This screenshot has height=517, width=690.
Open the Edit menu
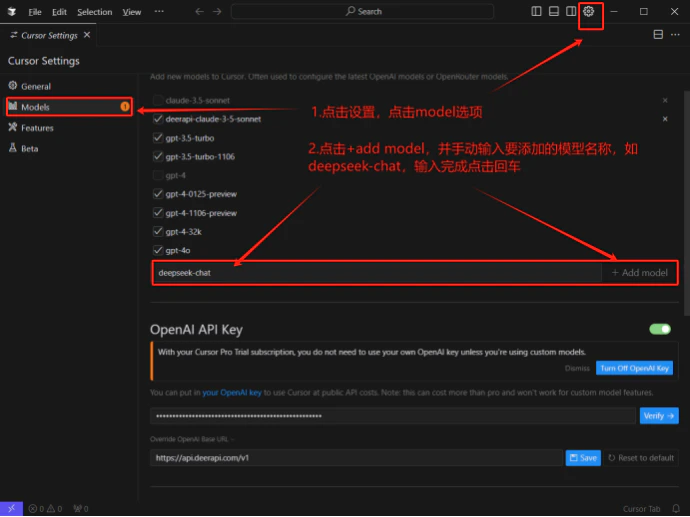(x=59, y=12)
